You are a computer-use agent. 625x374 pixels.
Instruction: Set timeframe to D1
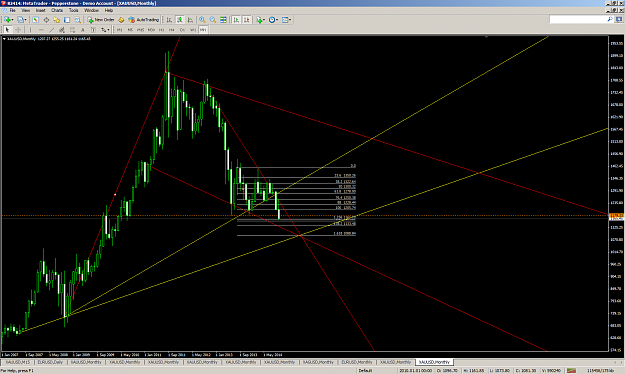click(182, 30)
